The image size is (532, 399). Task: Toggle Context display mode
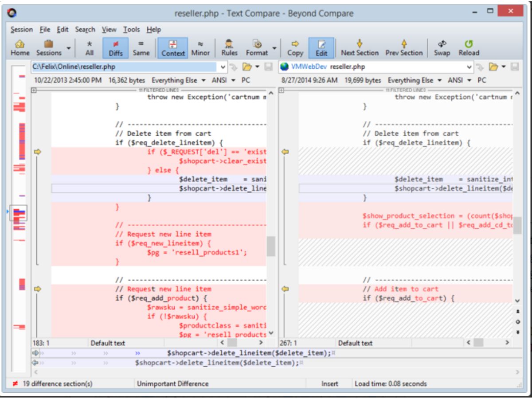click(173, 48)
